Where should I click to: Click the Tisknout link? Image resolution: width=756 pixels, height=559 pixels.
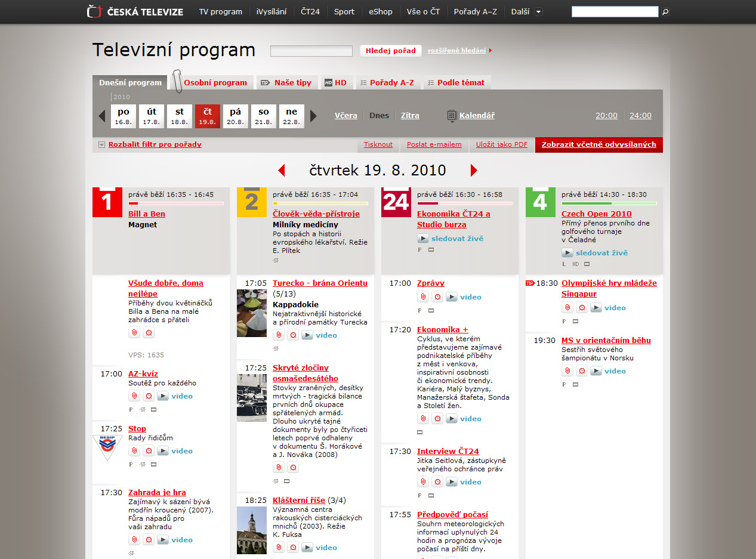point(378,144)
